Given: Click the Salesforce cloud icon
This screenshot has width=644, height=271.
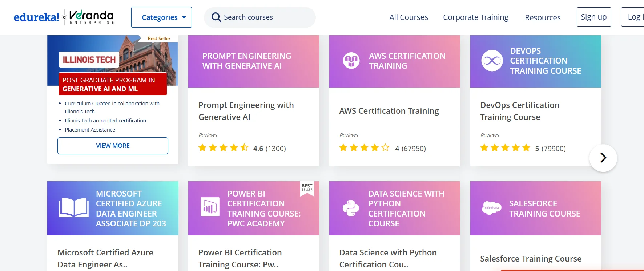Looking at the screenshot, I should tap(491, 207).
